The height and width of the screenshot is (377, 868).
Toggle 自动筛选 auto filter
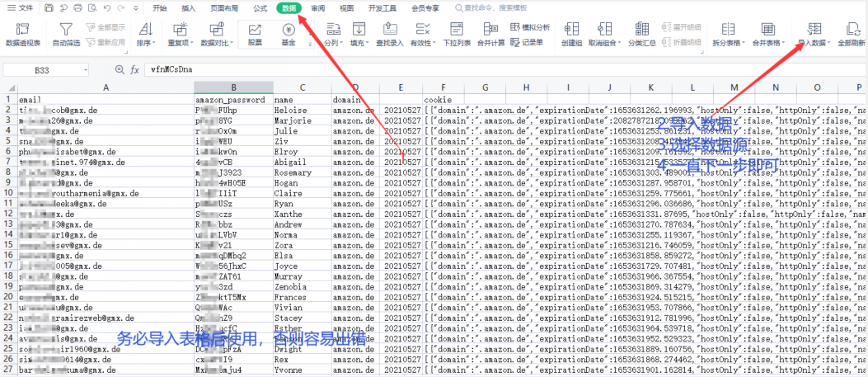[66, 34]
